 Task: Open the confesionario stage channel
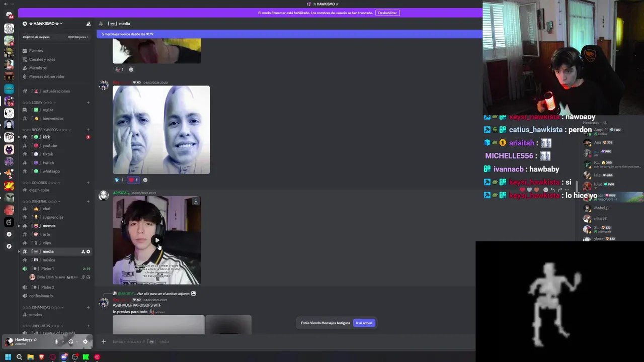coord(41,296)
